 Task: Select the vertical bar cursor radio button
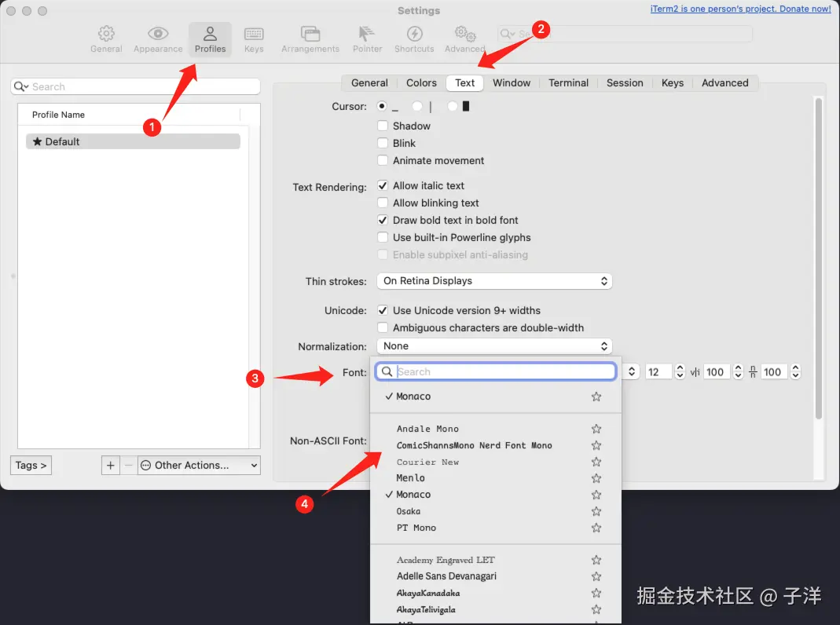[x=417, y=106]
